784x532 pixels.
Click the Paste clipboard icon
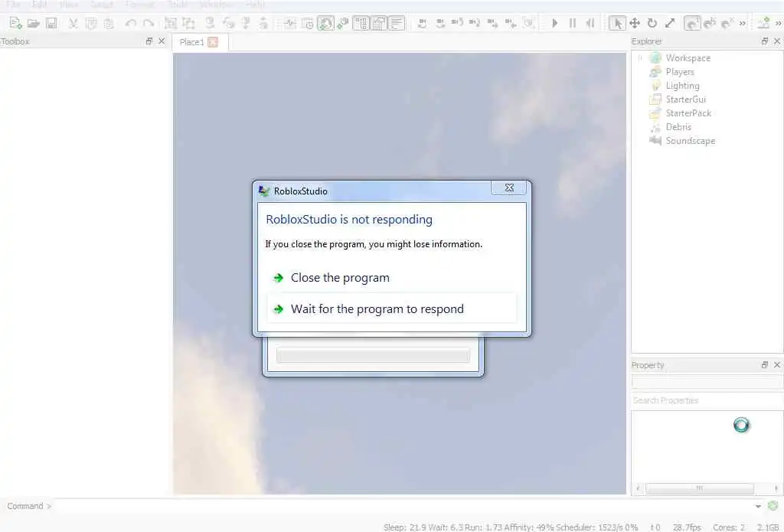109,23
